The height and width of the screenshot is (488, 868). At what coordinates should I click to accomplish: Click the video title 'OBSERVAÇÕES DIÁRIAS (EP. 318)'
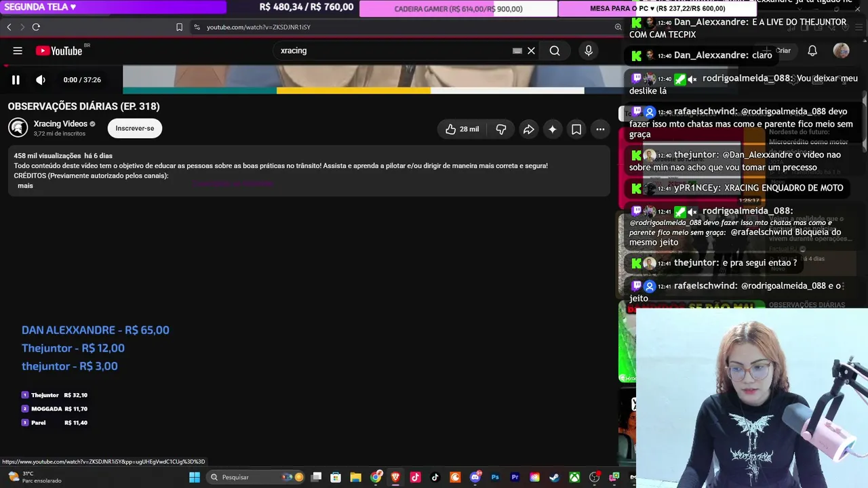(x=83, y=106)
